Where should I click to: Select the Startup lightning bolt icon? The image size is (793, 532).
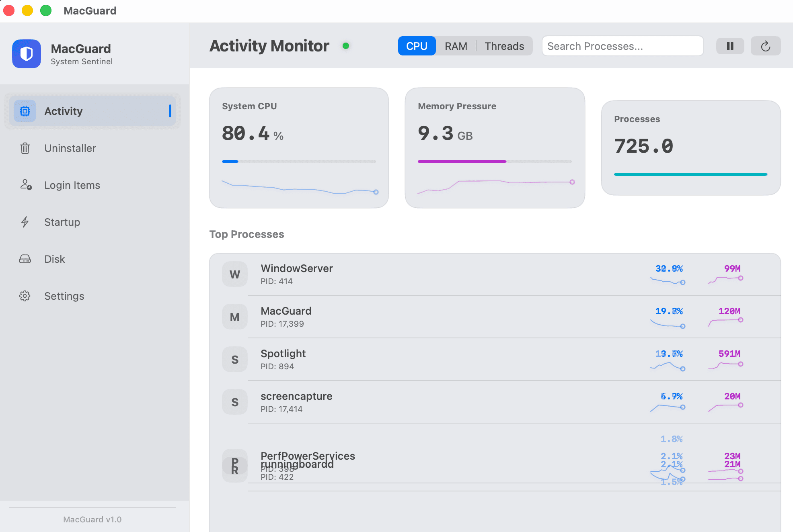pyautogui.click(x=25, y=222)
